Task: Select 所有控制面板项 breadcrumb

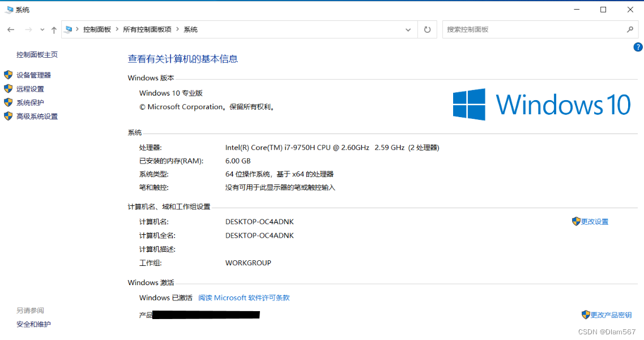Action: [147, 29]
